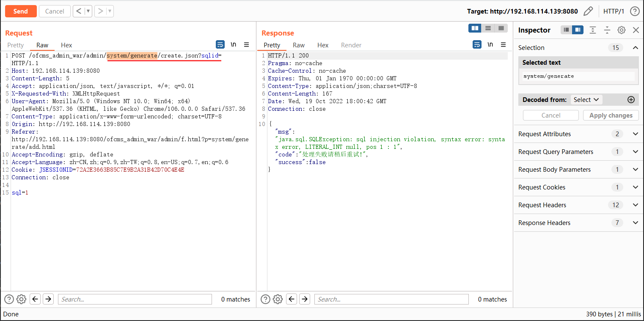644x321 pixels.
Task: Select the Request Hex tab
Action: [x=66, y=45]
